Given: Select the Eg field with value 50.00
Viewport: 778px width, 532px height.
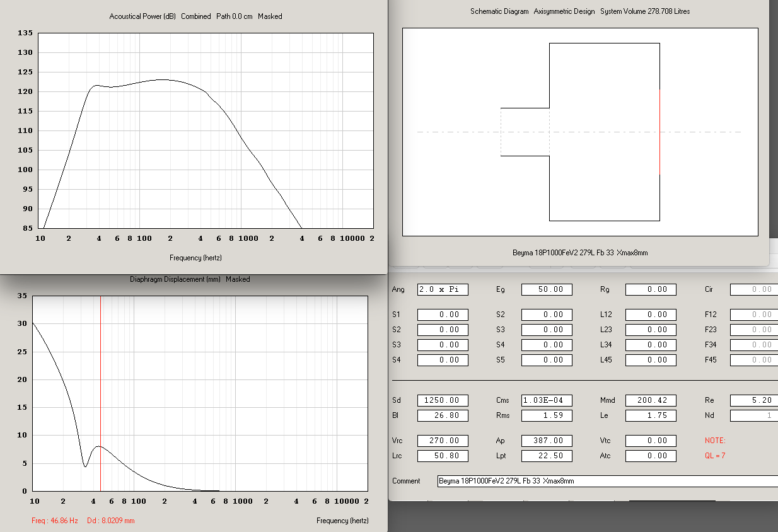Looking at the screenshot, I should coord(547,290).
